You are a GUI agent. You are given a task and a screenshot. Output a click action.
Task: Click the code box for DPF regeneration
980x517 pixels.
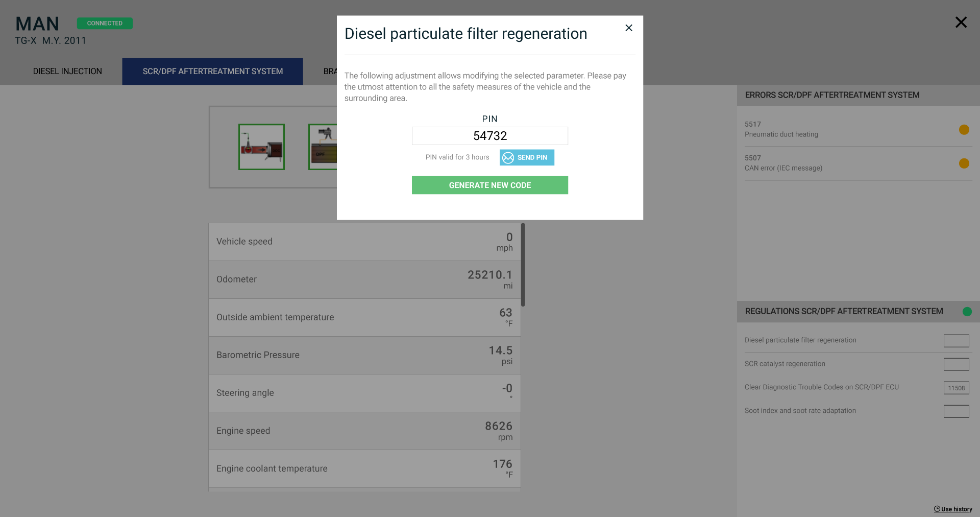(x=957, y=341)
